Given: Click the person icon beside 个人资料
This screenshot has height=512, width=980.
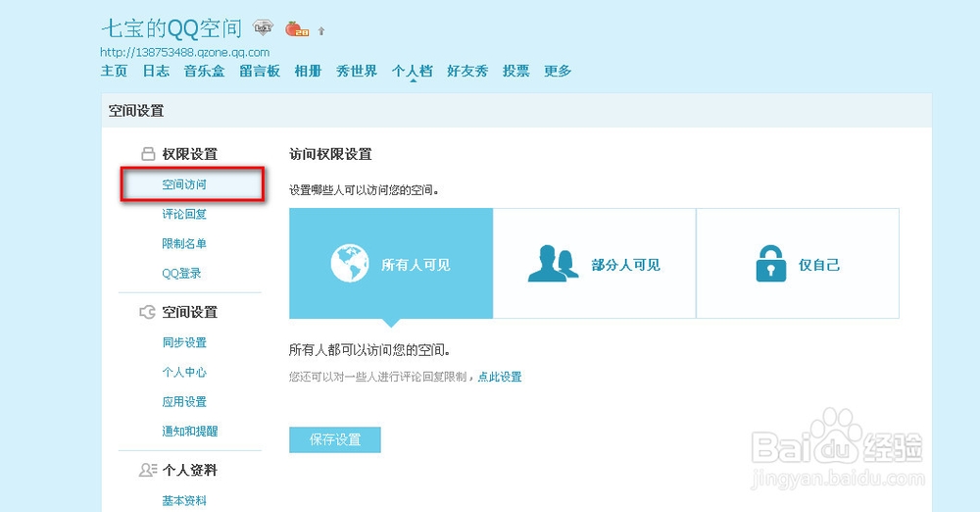Looking at the screenshot, I should (148, 470).
